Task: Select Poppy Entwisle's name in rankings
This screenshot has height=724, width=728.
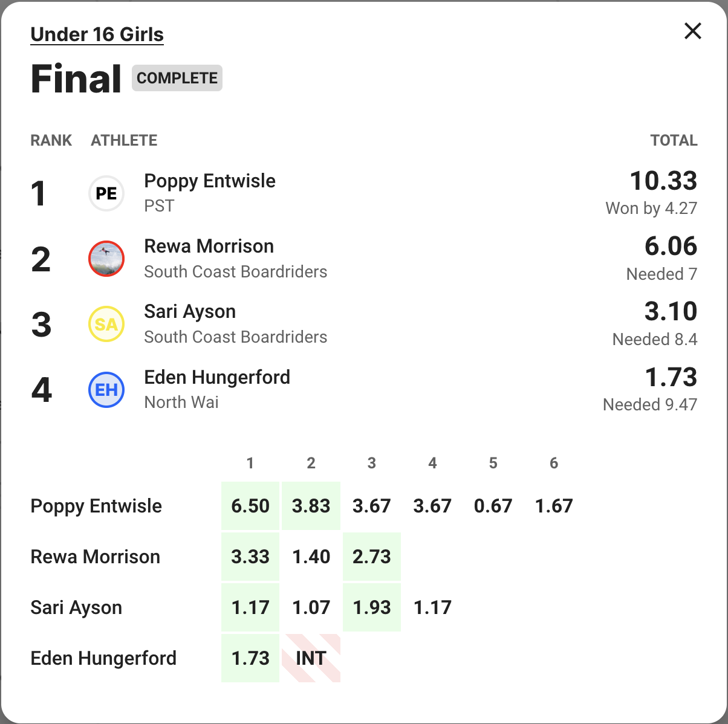Action: (209, 181)
